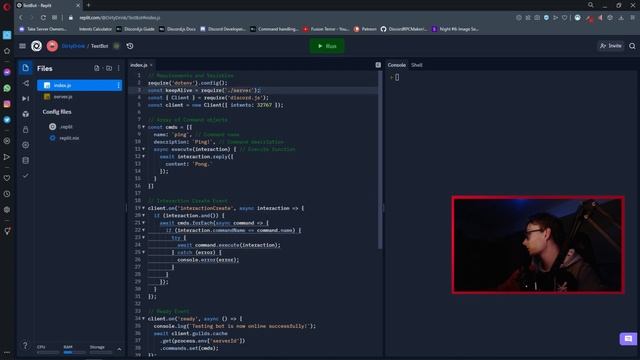The image size is (640, 360).
Task: Click the New folder icon in Files header
Action: 109,68
